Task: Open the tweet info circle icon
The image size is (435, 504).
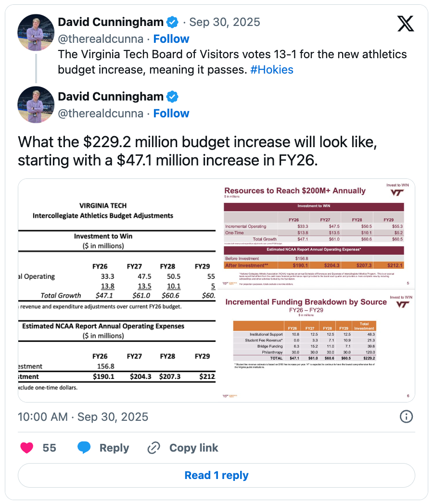Action: click(x=406, y=416)
